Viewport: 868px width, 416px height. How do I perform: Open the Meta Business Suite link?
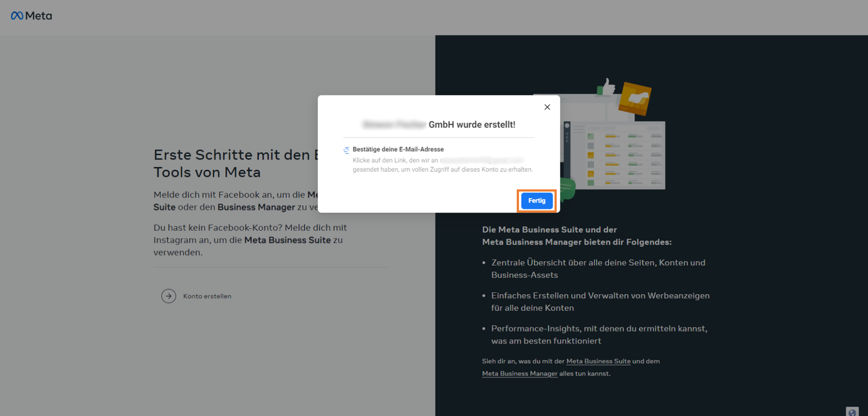(x=598, y=361)
